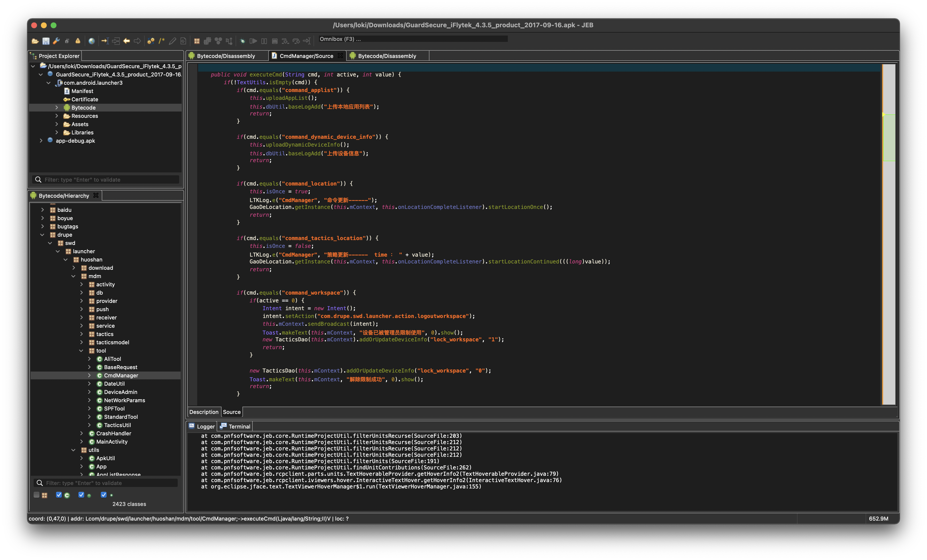Click the step over debugger icon
927x560 pixels.
[296, 41]
